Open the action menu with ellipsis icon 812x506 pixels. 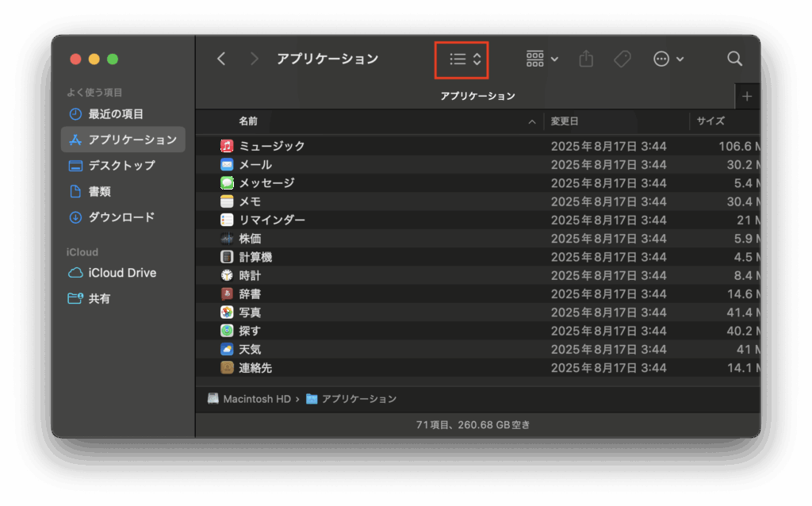click(668, 59)
